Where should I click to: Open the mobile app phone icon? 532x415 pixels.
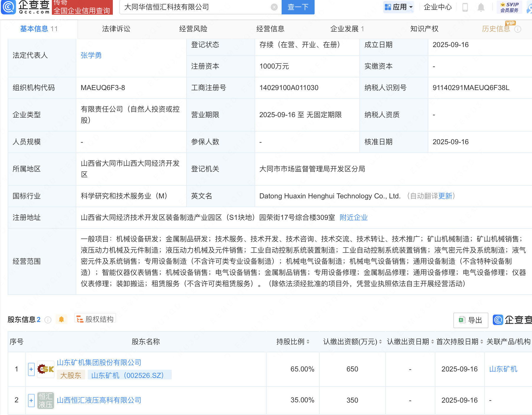click(x=465, y=7)
